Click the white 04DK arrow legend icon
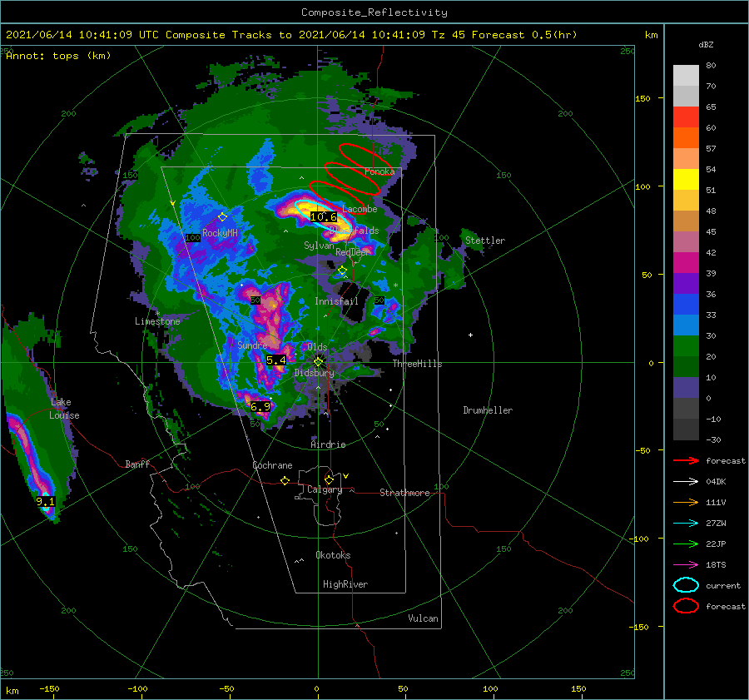Image resolution: width=749 pixels, height=700 pixels. click(686, 481)
